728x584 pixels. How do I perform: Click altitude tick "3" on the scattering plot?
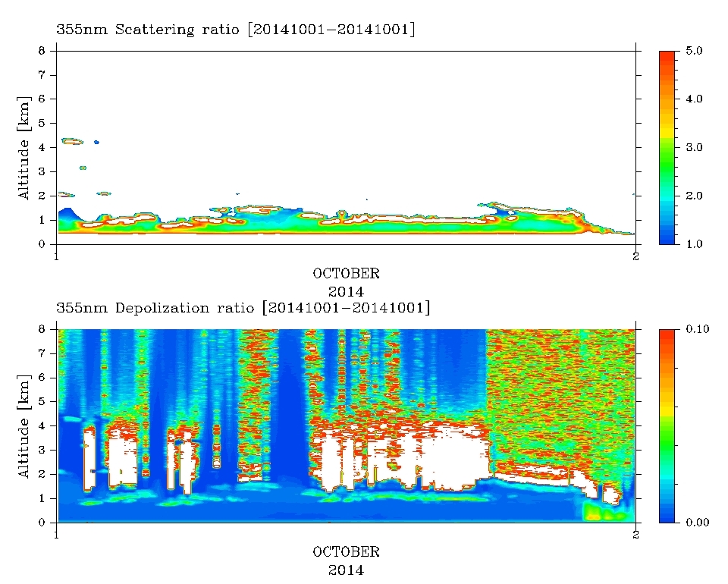click(42, 171)
